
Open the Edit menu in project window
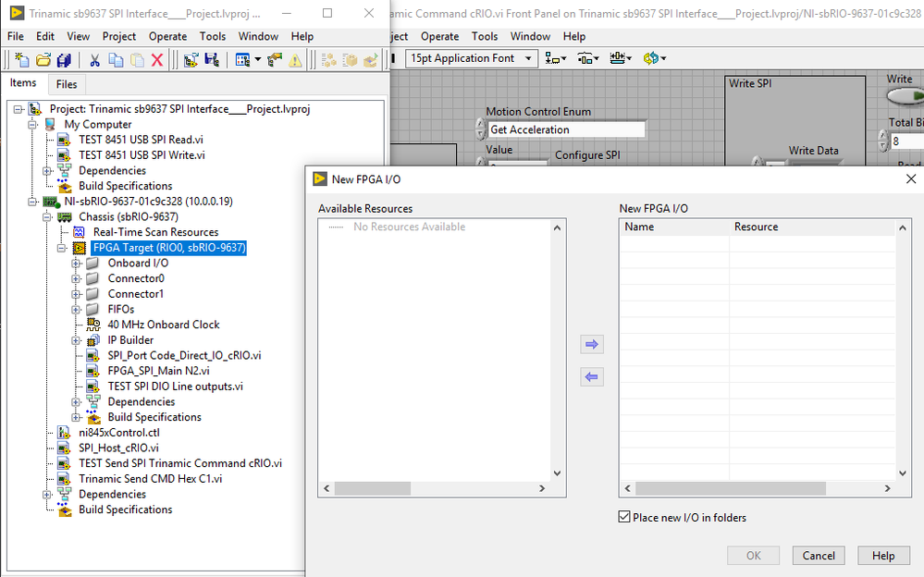pos(45,37)
